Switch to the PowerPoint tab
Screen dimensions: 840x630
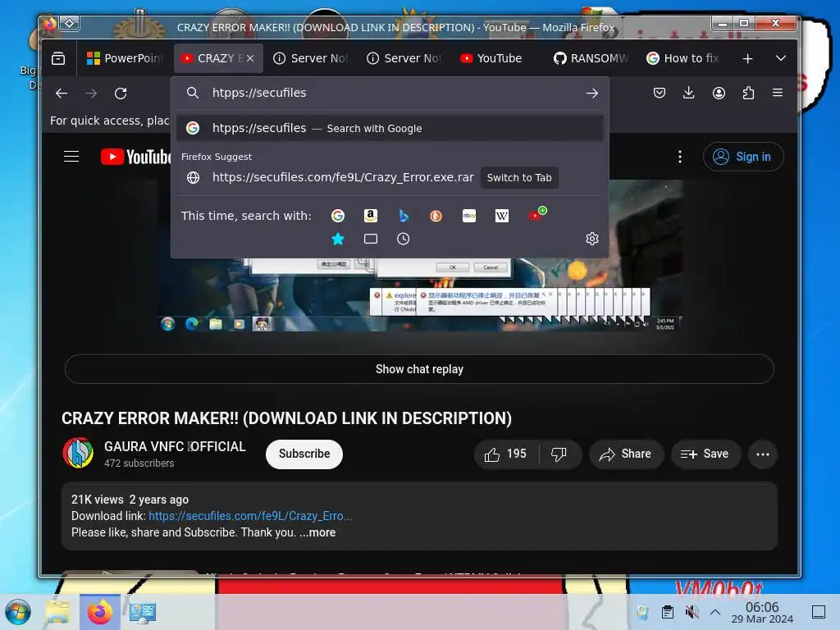(x=126, y=58)
